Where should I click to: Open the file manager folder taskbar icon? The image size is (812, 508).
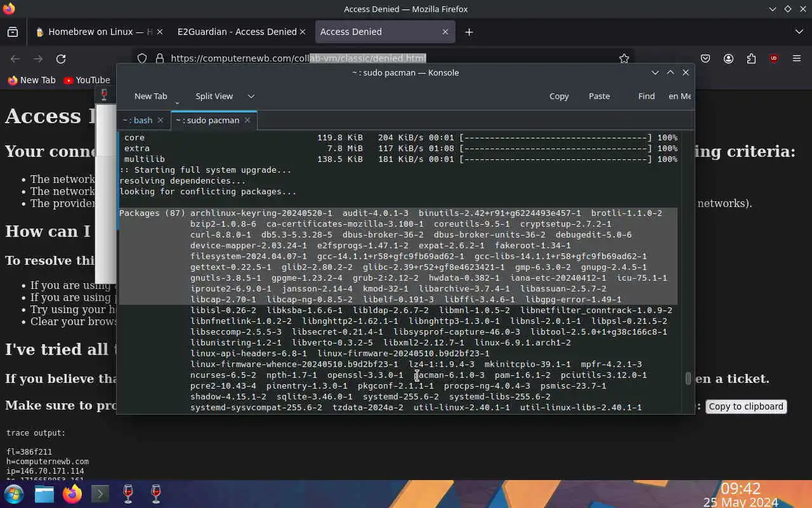44,494
